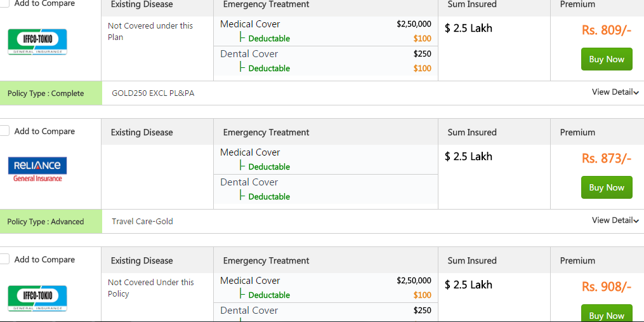Click the Rs. 873/- premium amount
644x322 pixels.
click(606, 158)
